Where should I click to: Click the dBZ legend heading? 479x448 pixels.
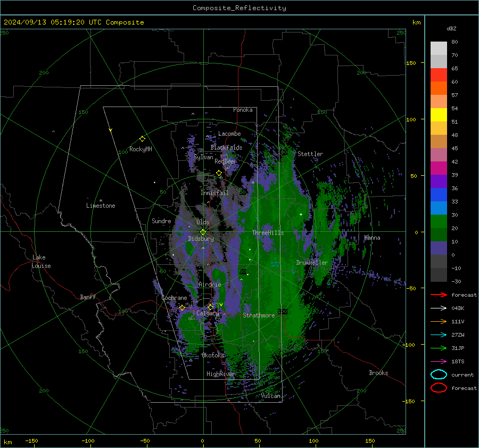coord(451,28)
